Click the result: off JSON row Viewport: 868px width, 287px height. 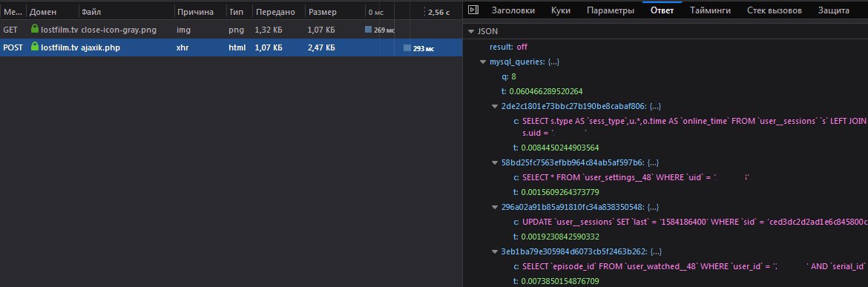tap(508, 47)
